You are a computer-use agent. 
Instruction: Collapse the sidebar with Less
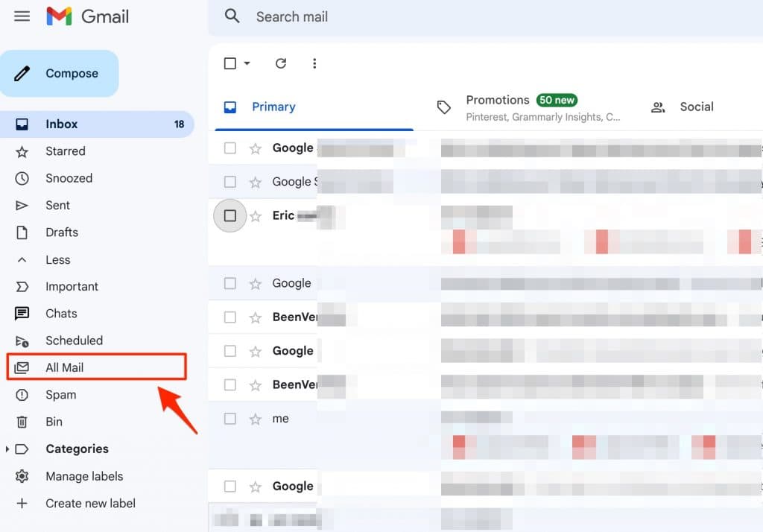[97, 260]
